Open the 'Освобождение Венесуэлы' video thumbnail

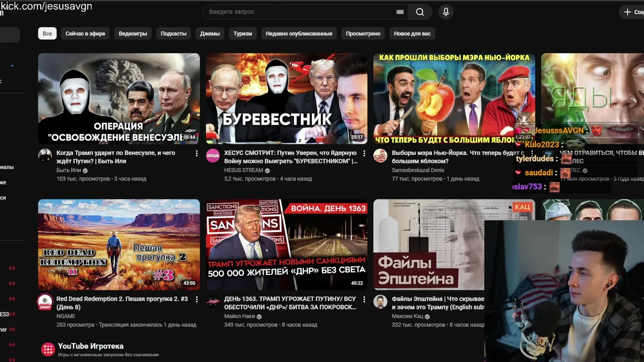tap(119, 99)
